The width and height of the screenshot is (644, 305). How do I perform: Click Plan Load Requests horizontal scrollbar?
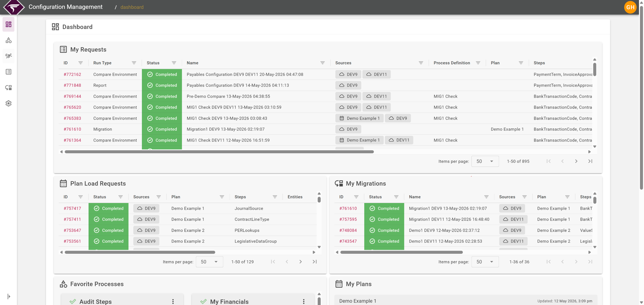pyautogui.click(x=140, y=252)
